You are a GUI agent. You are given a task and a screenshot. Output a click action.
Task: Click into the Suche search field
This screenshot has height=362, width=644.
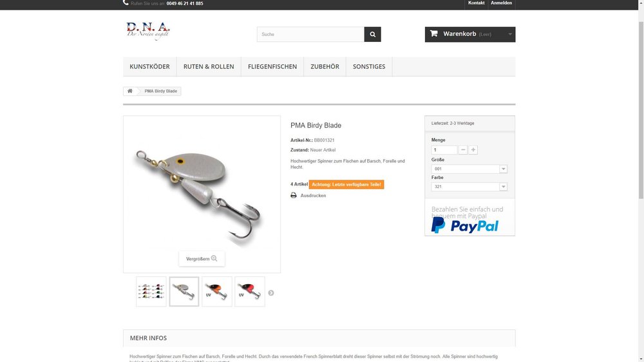point(310,35)
